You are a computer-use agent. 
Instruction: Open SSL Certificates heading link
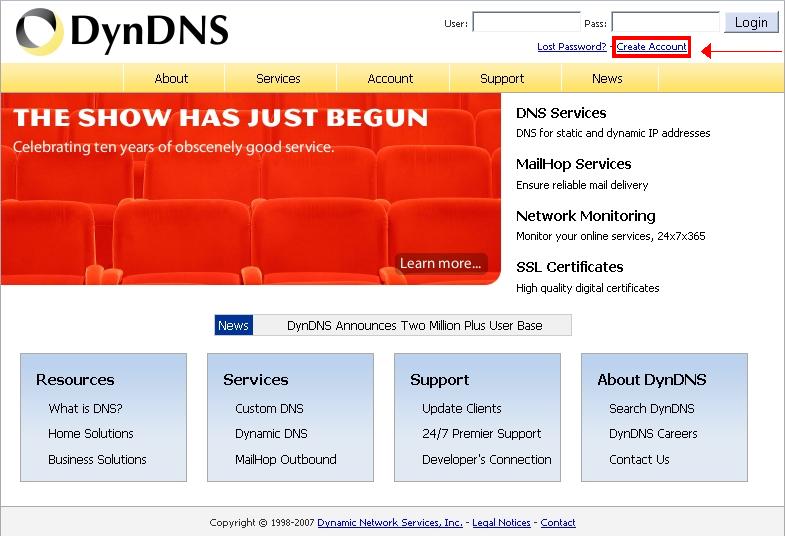click(569, 267)
